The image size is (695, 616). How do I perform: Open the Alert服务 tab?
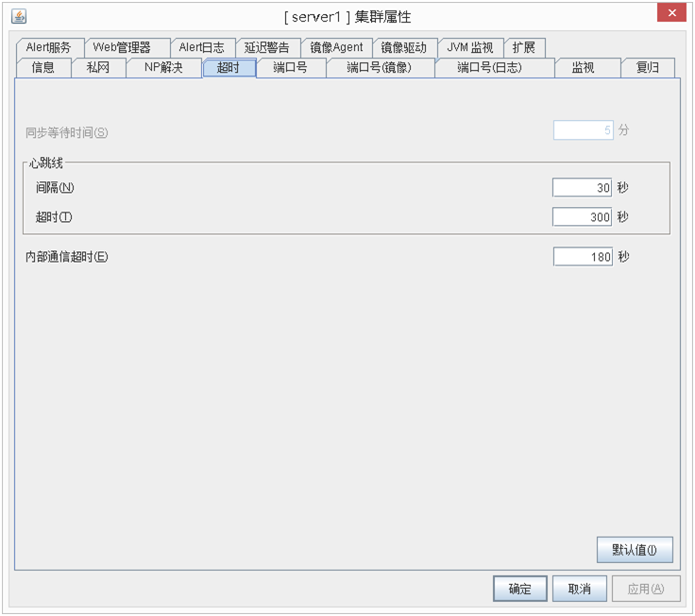click(x=49, y=47)
